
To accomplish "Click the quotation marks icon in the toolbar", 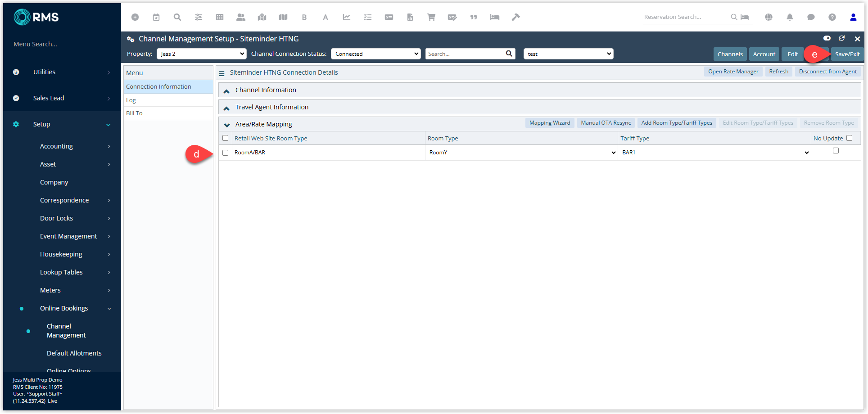I will pyautogui.click(x=474, y=17).
